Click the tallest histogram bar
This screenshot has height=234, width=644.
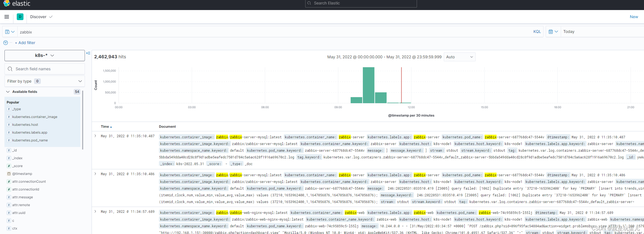tap(368, 85)
